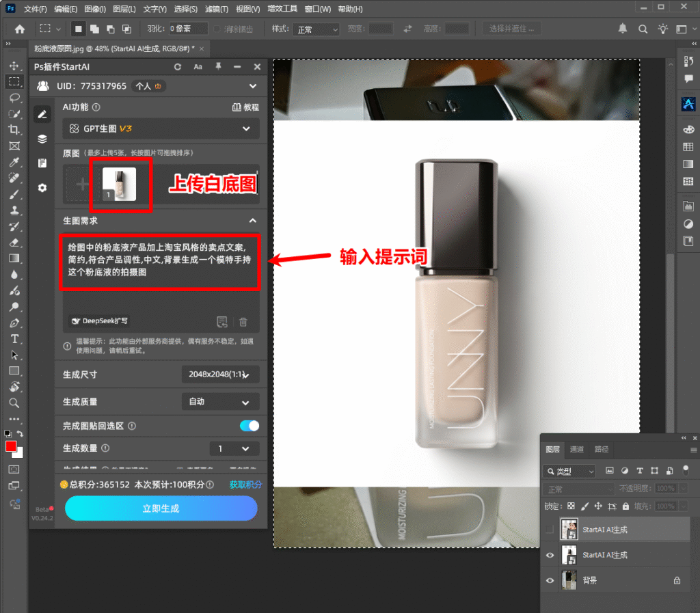Hide the 背景 layer
The image size is (700, 613).
pos(550,580)
